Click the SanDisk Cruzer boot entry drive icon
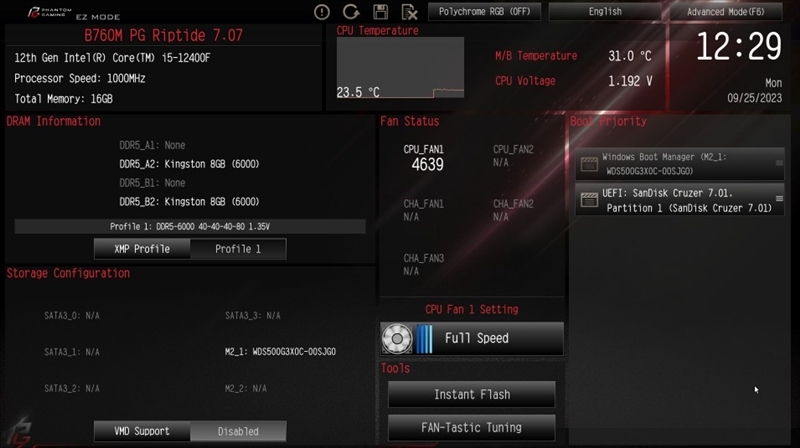The height and width of the screenshot is (448, 800). (589, 200)
